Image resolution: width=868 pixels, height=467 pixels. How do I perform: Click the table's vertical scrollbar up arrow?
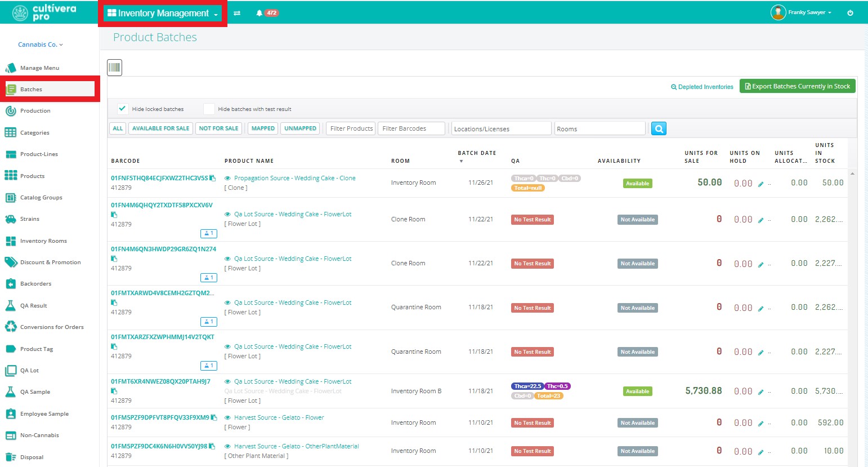coord(852,174)
